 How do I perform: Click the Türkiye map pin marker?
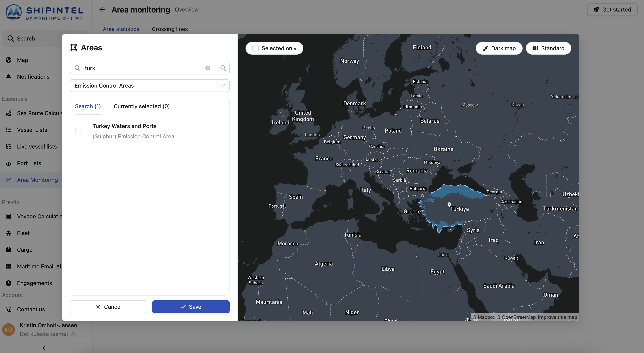click(x=449, y=205)
